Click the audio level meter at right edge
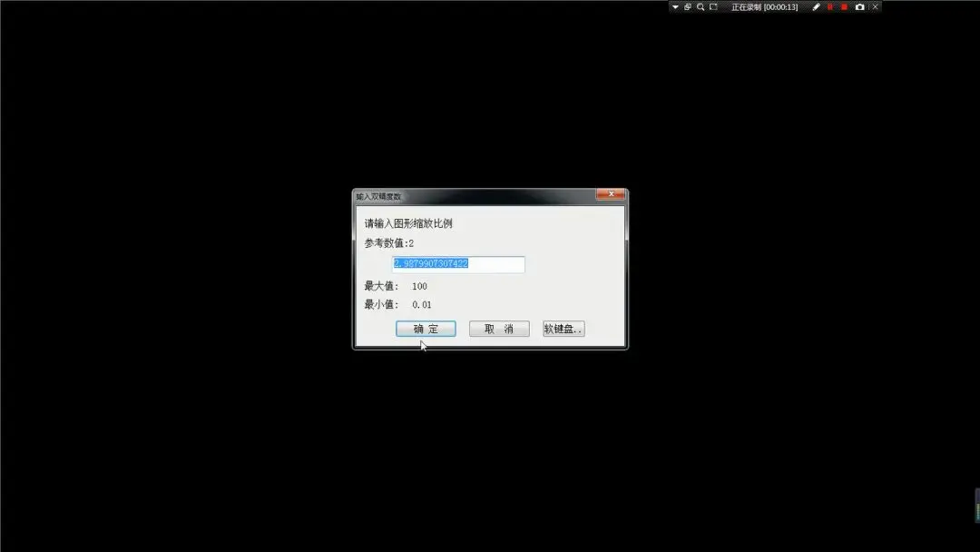The width and height of the screenshot is (980, 552). pos(976,505)
